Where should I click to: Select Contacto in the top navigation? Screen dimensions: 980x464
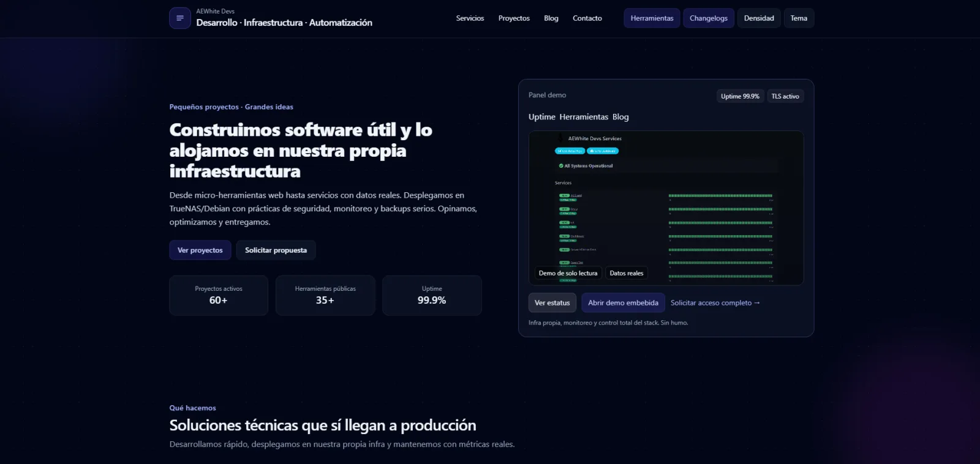click(x=587, y=18)
